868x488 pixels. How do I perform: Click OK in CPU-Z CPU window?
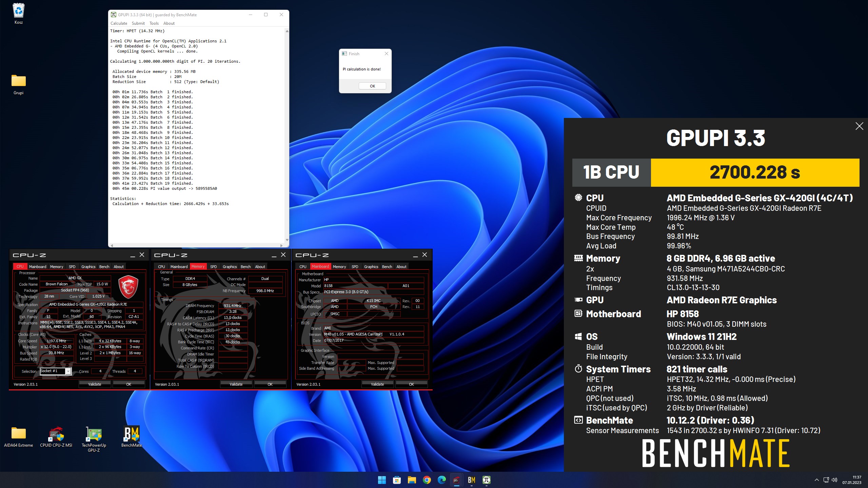pyautogui.click(x=129, y=384)
